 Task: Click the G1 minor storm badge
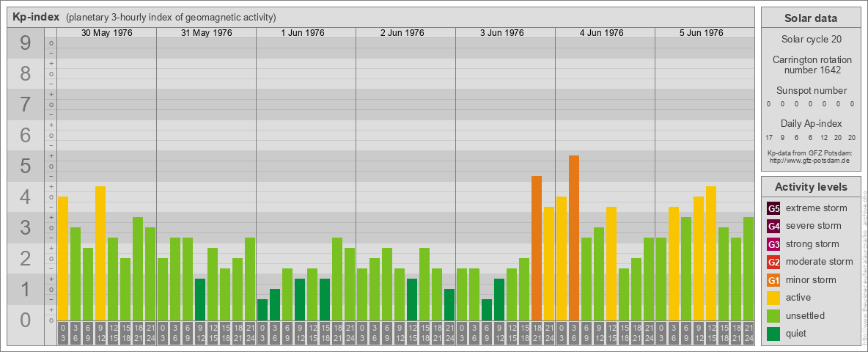tap(773, 280)
